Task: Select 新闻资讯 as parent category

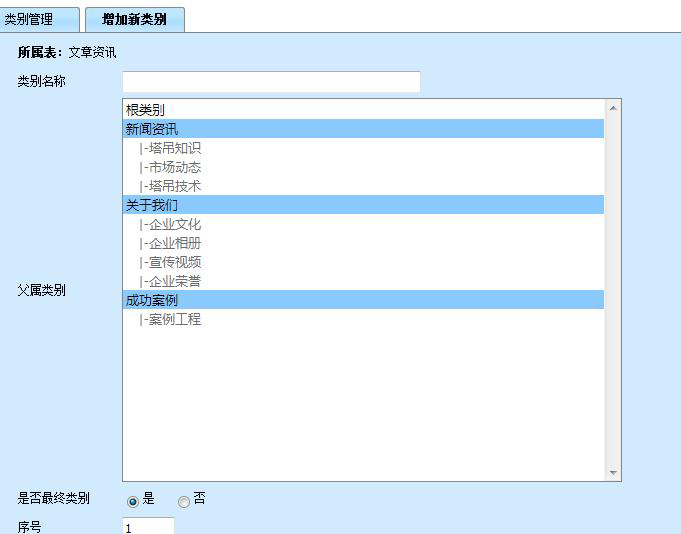Action: point(152,129)
